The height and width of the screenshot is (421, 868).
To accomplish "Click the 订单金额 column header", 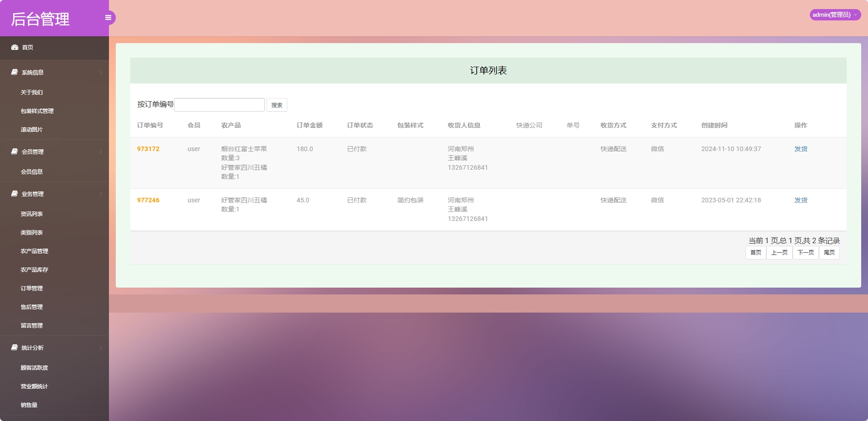I will click(x=310, y=125).
